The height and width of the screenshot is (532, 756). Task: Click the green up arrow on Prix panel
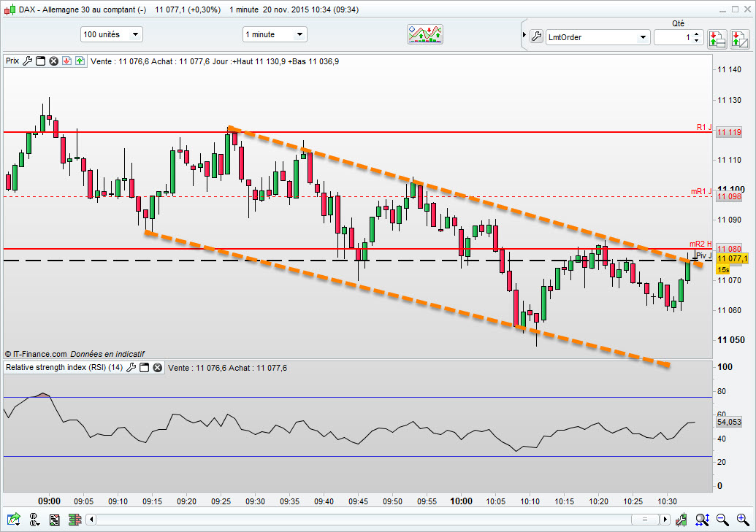click(80, 61)
